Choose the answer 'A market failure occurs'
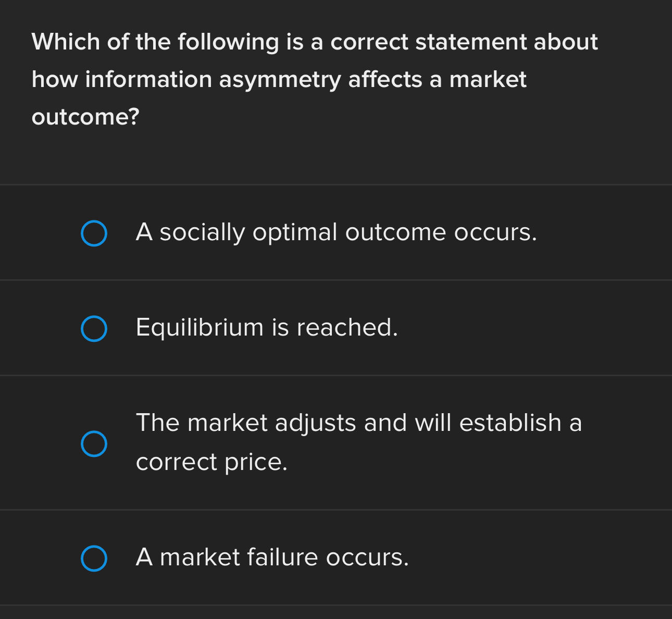 272,558
